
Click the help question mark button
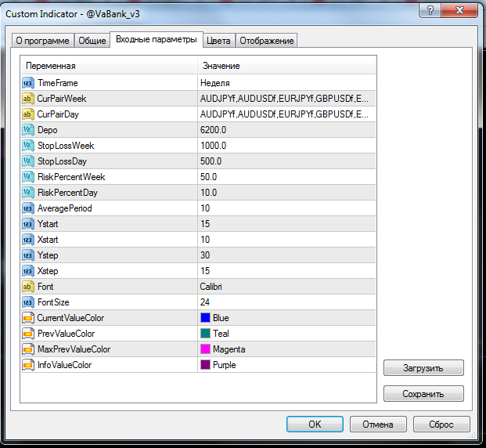point(430,10)
